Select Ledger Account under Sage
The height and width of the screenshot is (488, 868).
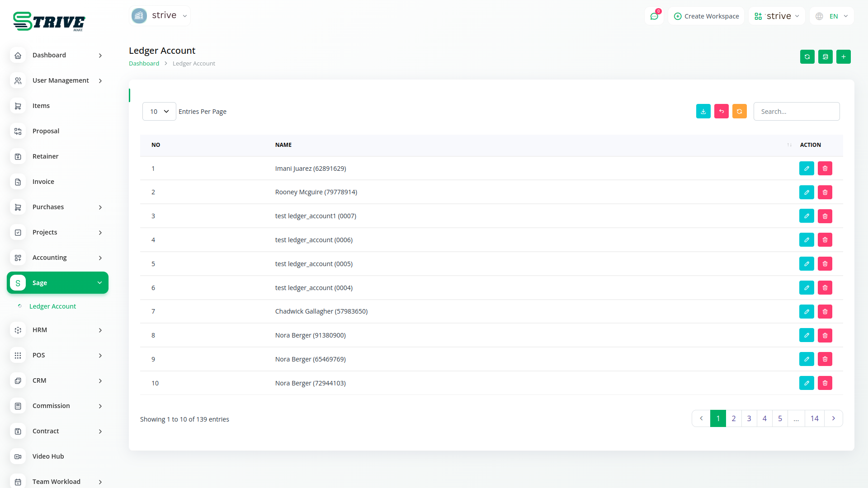(x=52, y=306)
